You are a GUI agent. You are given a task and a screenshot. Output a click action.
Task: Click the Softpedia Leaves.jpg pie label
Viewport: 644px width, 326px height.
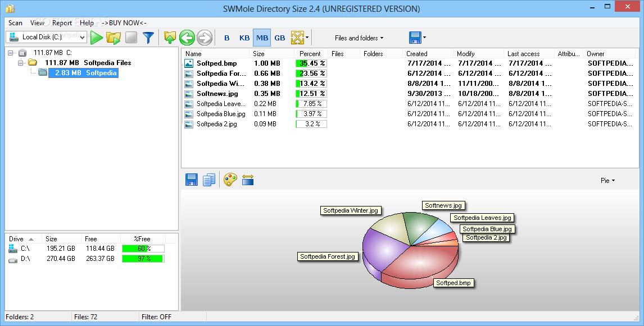pos(482,218)
